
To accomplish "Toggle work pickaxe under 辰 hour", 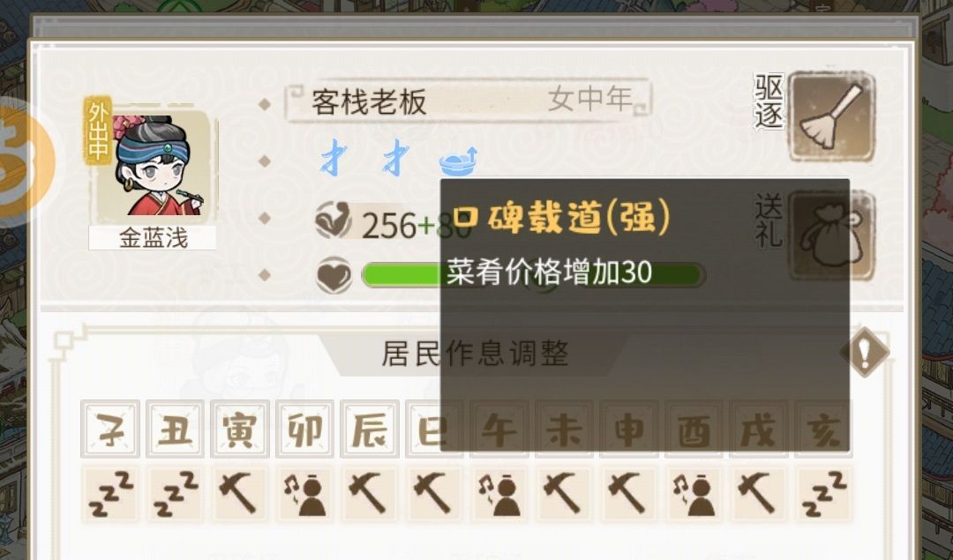I will 370,495.
